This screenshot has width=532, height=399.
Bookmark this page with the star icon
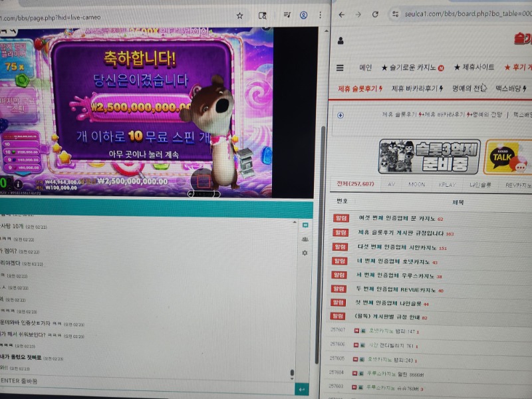pos(240,15)
